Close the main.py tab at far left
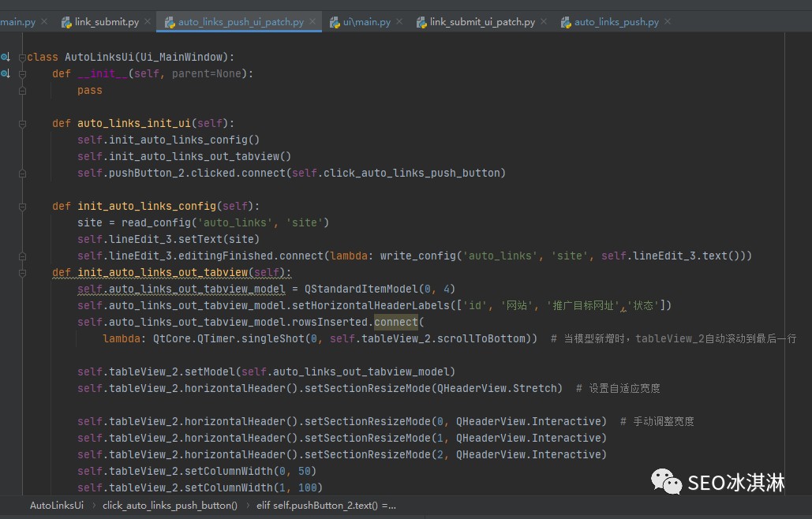Screen dimensions: 812x519 click(44, 22)
